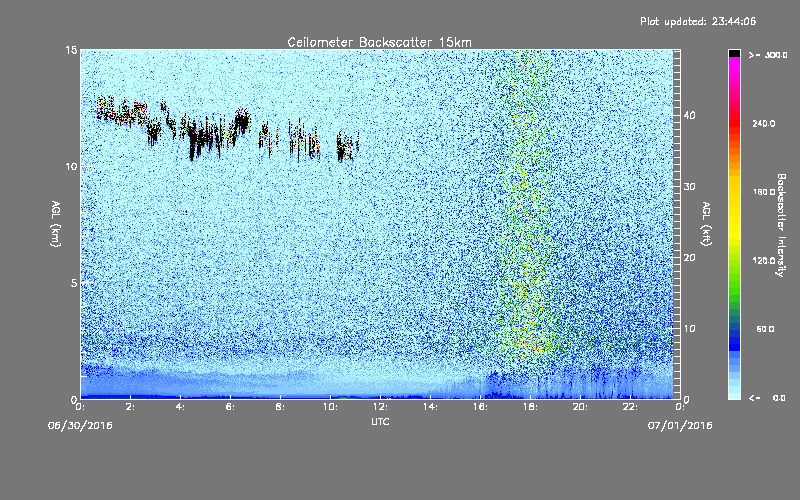The height and width of the screenshot is (500, 800).
Task: Click the '20:' hour tick label
Action: [580, 407]
